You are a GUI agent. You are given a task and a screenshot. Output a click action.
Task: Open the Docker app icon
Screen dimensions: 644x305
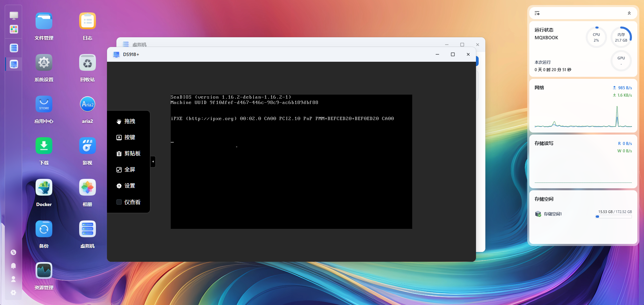pyautogui.click(x=44, y=188)
